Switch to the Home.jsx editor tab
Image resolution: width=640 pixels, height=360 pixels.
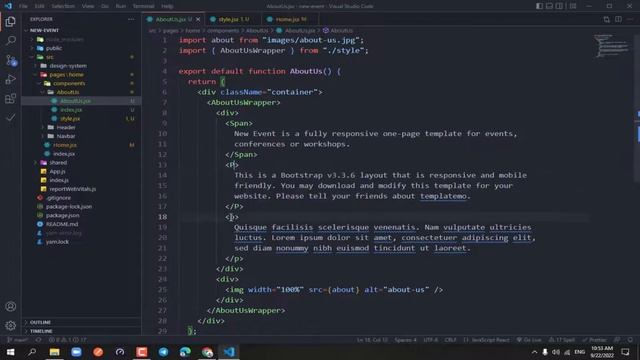pos(290,19)
